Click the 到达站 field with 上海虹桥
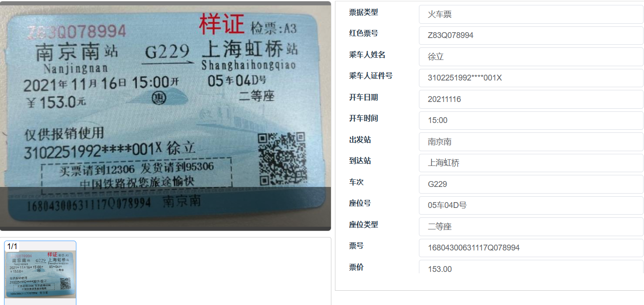The image size is (644, 305). coord(531,163)
